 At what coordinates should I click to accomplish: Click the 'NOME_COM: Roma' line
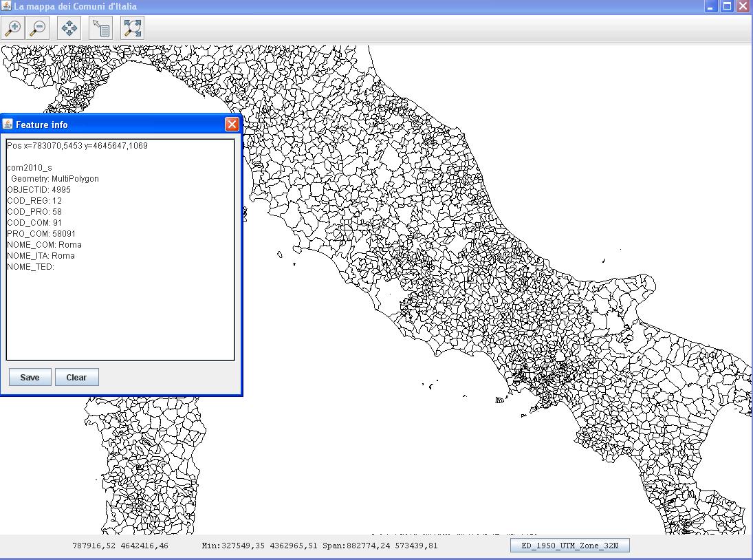[x=44, y=245]
